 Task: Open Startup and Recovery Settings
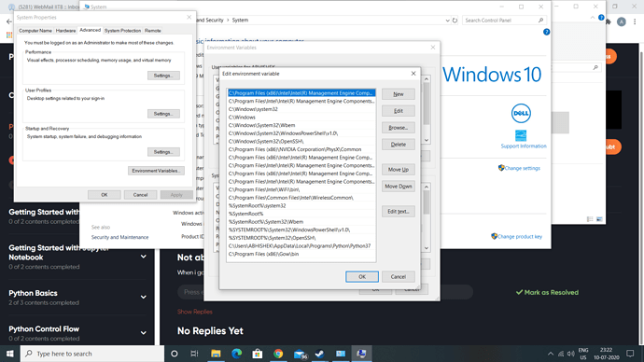[163, 152]
